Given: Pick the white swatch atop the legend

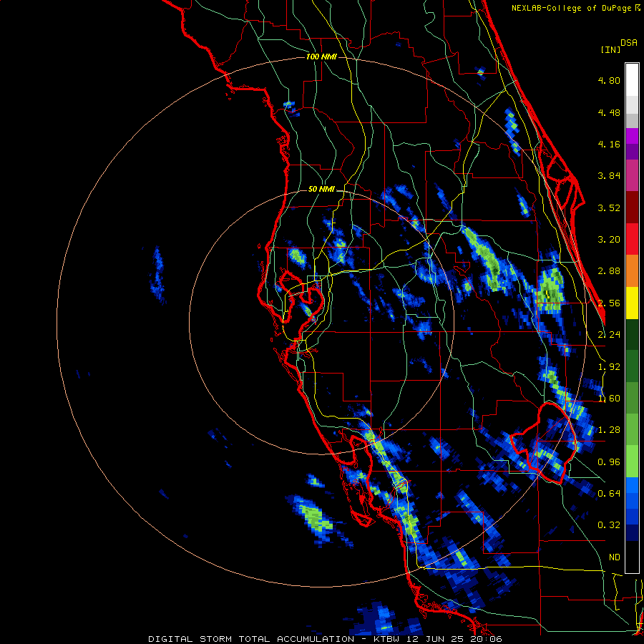Looking at the screenshot, I should (x=632, y=80).
